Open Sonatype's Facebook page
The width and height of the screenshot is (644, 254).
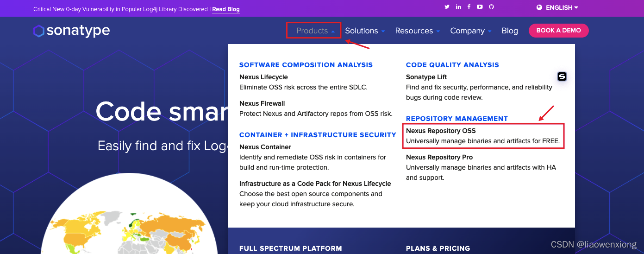(469, 7)
